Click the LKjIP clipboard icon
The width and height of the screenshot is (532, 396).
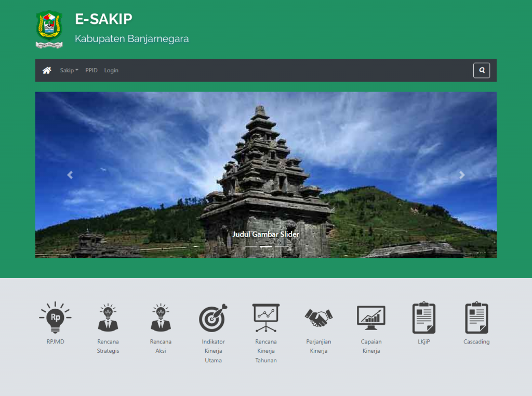point(423,317)
